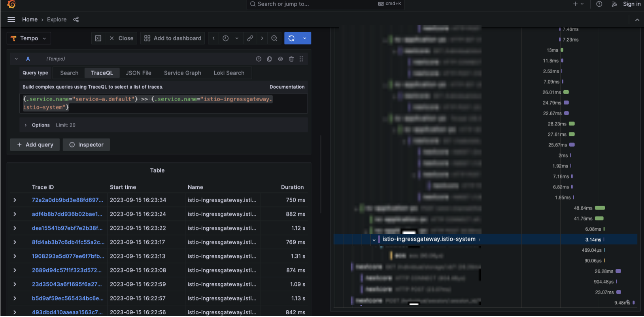
Task: Click the Grafana logo icon
Action: pyautogui.click(x=11, y=4)
